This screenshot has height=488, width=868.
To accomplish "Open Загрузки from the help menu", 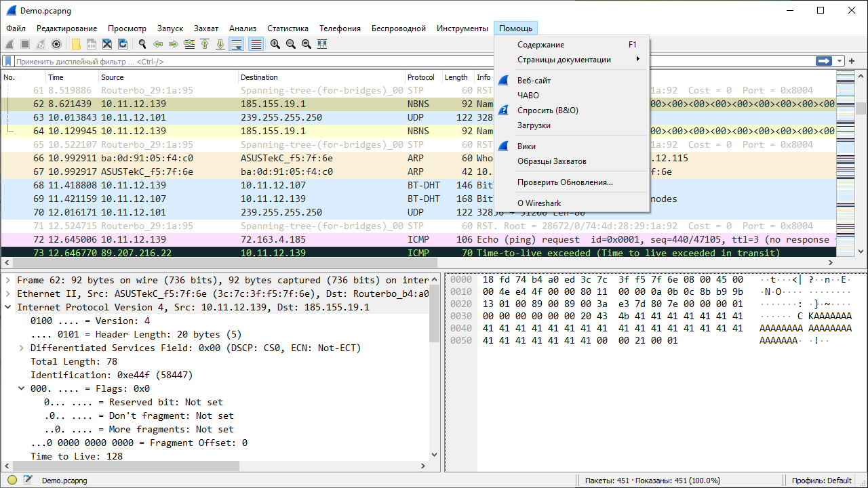I will tap(572, 125).
